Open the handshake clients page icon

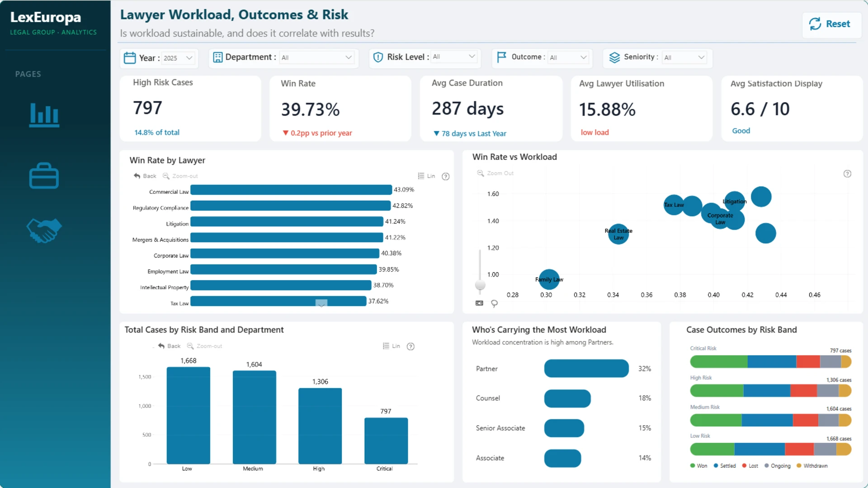[x=44, y=230]
